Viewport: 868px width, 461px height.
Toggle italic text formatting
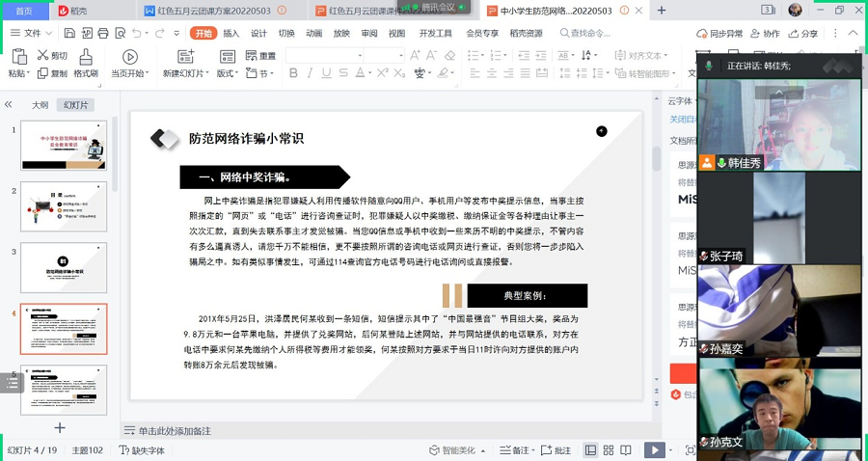pos(310,73)
